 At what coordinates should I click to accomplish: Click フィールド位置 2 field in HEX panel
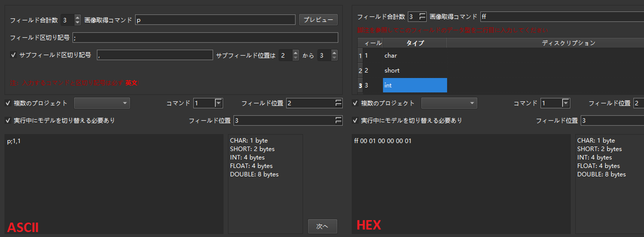coord(639,103)
